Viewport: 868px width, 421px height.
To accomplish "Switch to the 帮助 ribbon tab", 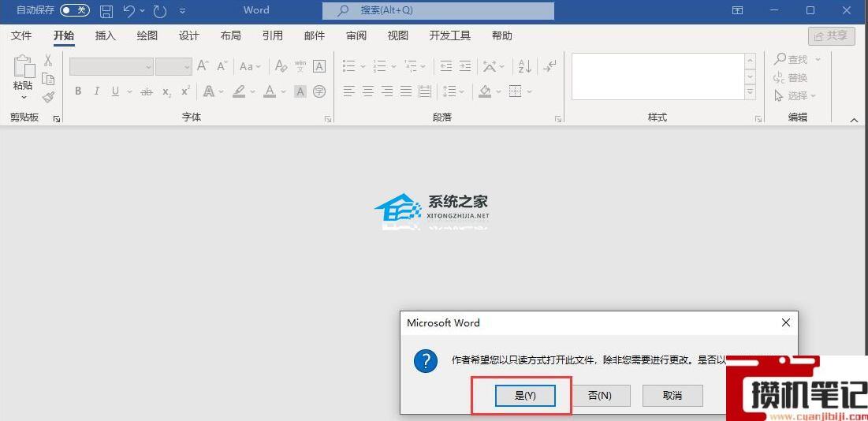I will [x=502, y=36].
